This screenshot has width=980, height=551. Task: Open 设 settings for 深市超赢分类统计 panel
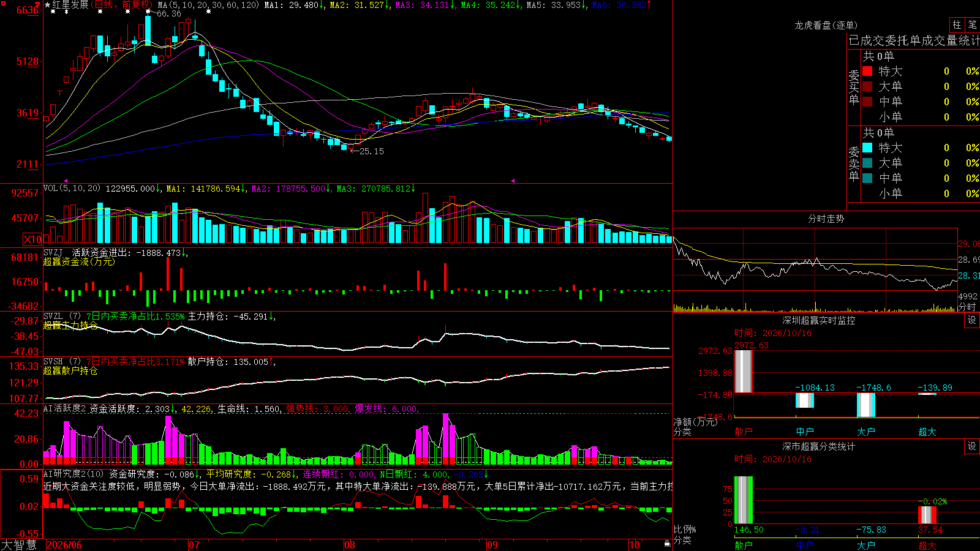[972, 446]
